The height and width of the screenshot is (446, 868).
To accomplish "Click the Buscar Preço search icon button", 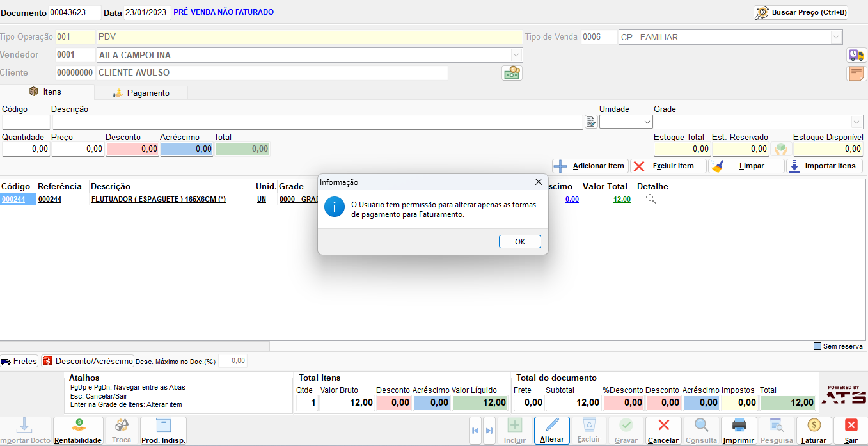I will pos(801,12).
